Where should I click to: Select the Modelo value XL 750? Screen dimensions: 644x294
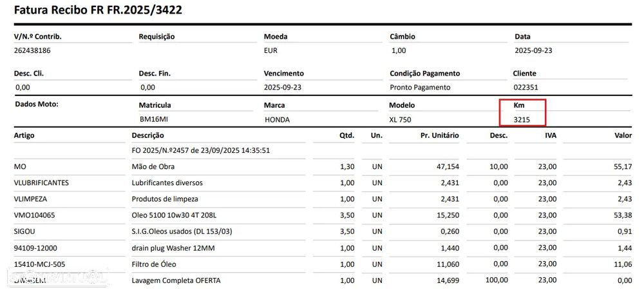tap(400, 119)
